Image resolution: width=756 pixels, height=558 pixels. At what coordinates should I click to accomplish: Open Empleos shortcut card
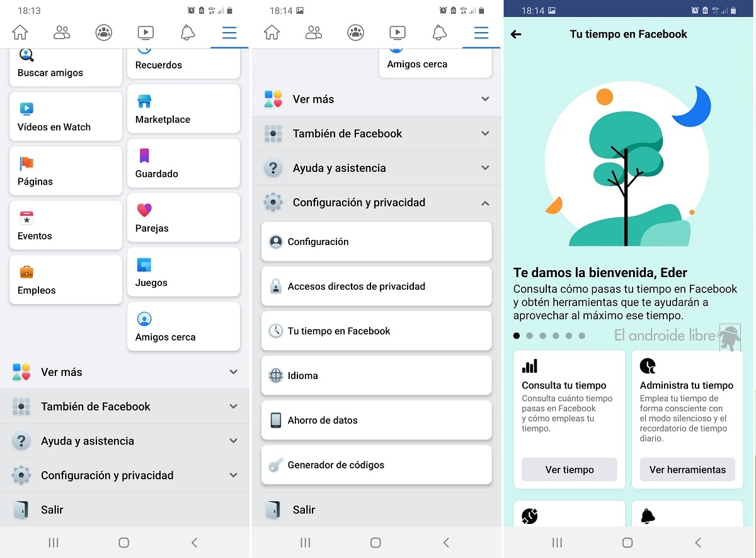coord(66,280)
